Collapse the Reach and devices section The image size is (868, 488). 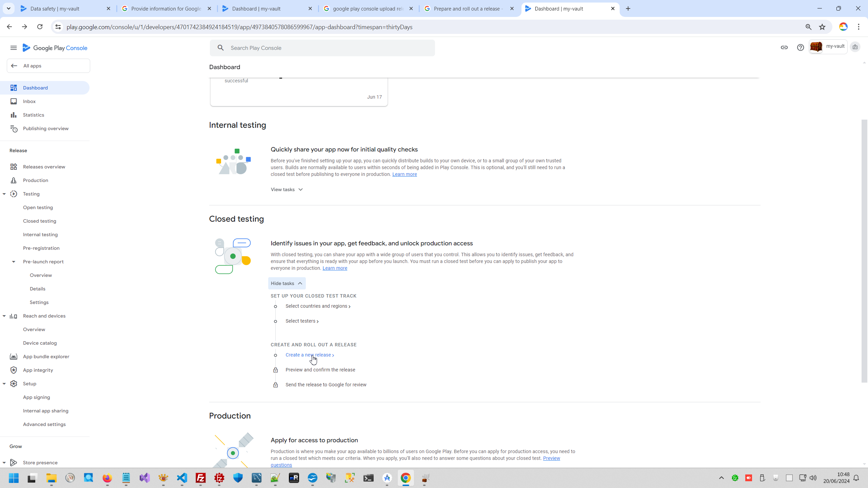tap(4, 316)
